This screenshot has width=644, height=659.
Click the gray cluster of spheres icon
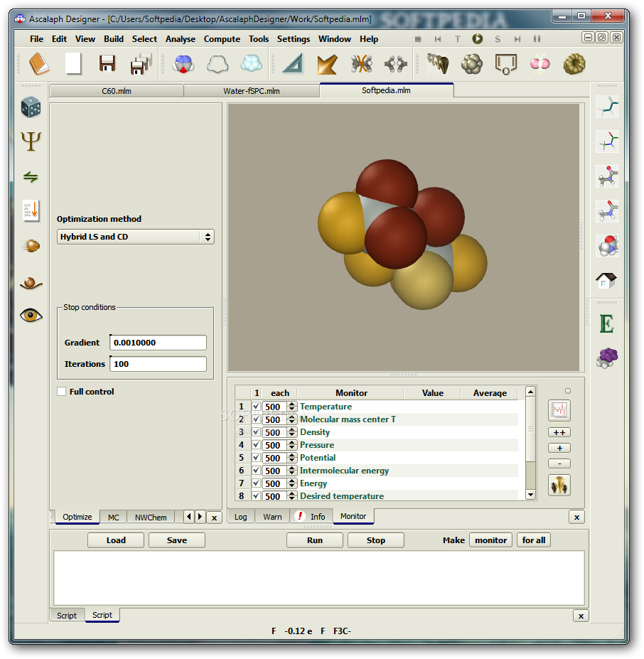472,64
